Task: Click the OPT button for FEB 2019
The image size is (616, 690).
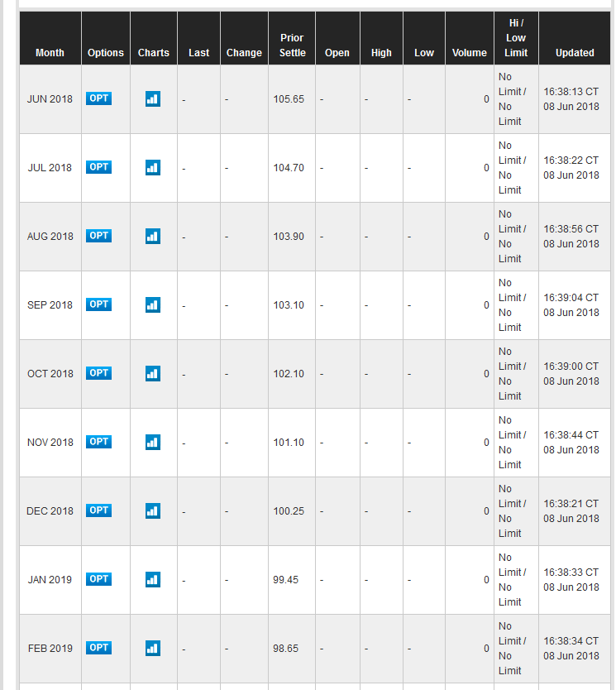Action: point(98,647)
